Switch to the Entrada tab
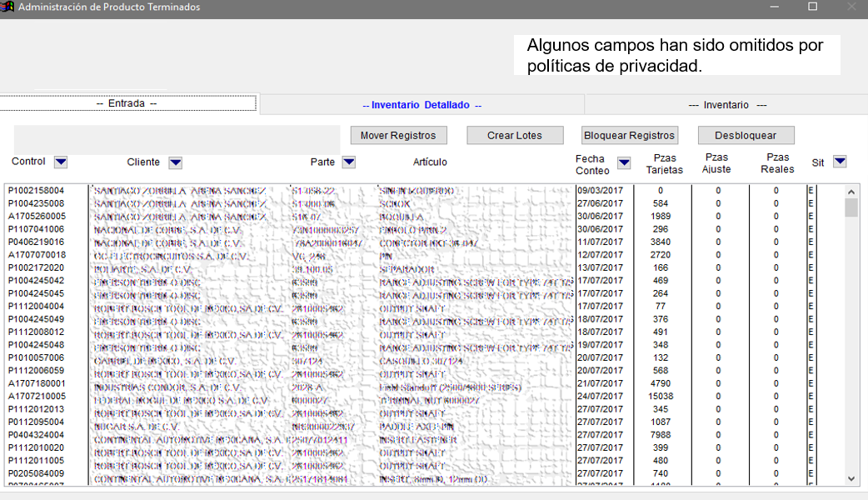Screen dimensions: 868x500 (x=127, y=104)
